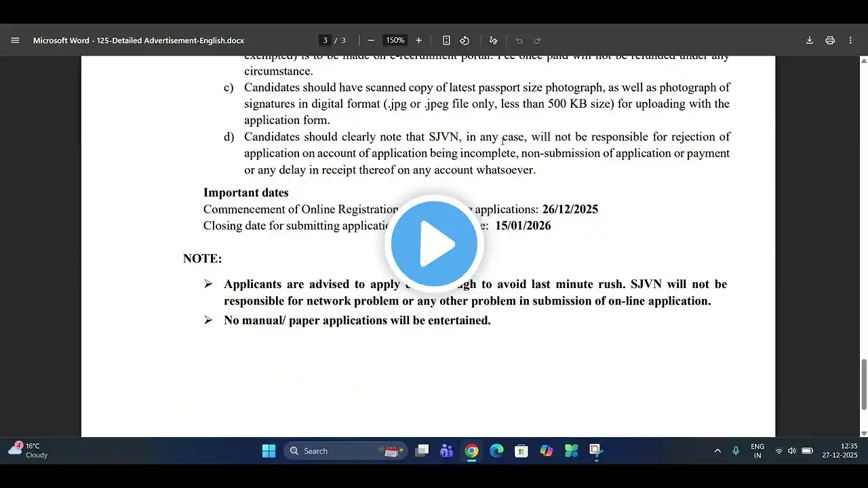Open the Snipping Tool on the taskbar

tap(595, 451)
